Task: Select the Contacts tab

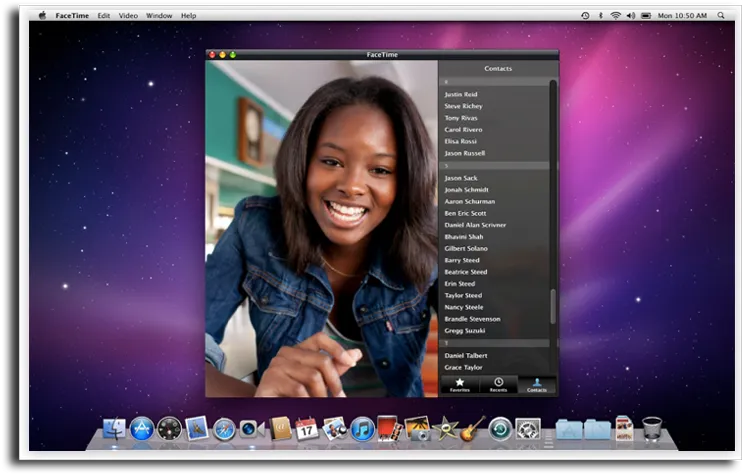Action: (537, 385)
